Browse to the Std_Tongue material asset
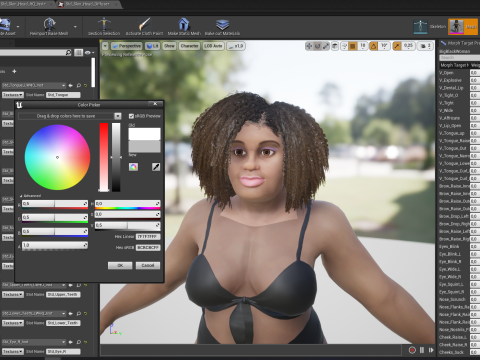Screen dimensions: 480x360 [x=79, y=85]
